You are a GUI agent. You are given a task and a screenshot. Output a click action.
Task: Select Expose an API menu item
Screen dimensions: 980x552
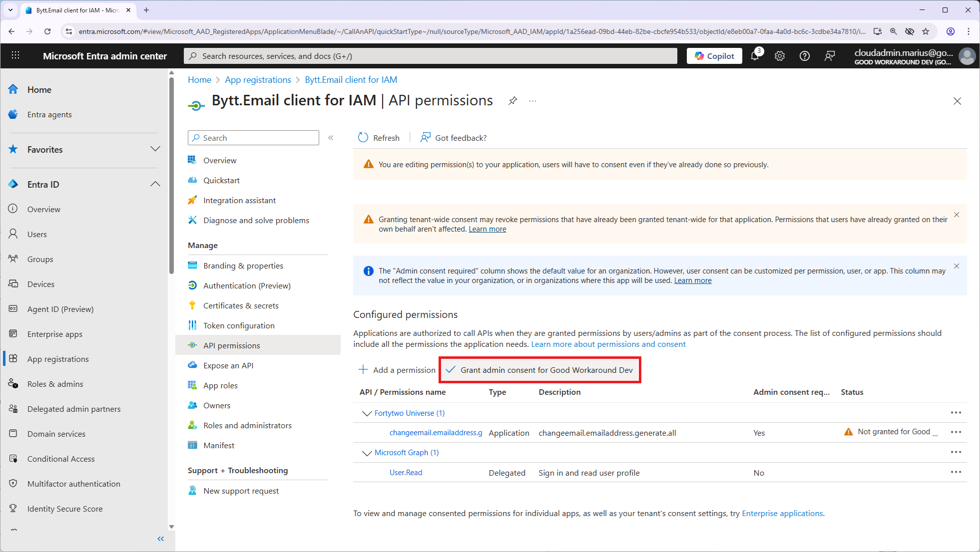point(228,365)
